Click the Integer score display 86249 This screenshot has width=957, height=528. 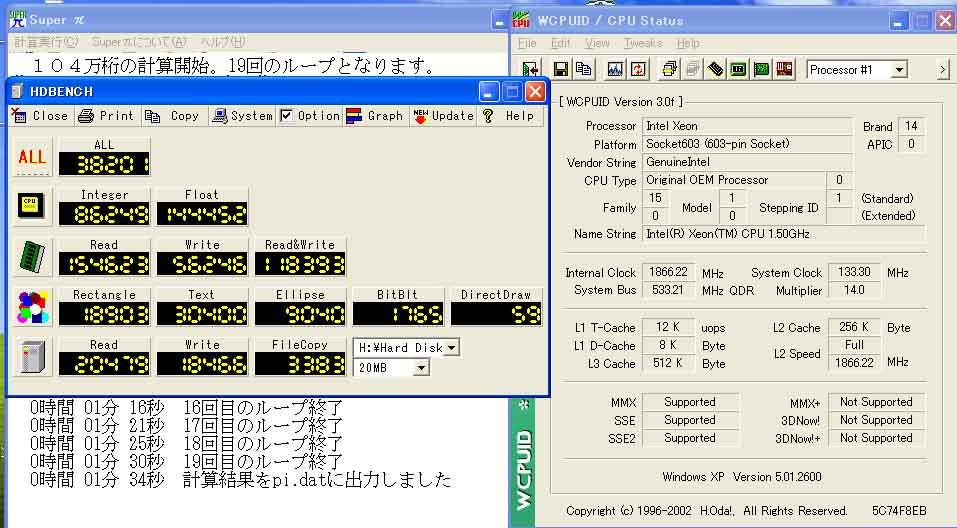point(104,214)
